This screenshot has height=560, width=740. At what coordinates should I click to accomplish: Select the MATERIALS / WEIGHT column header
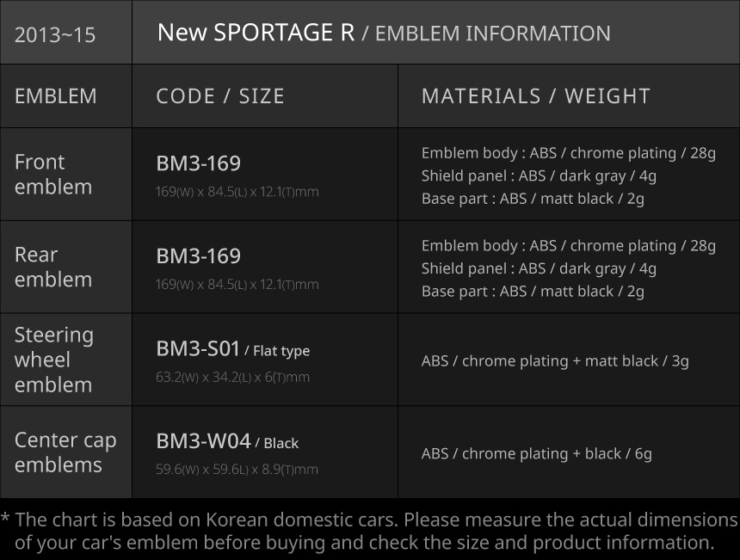(535, 95)
